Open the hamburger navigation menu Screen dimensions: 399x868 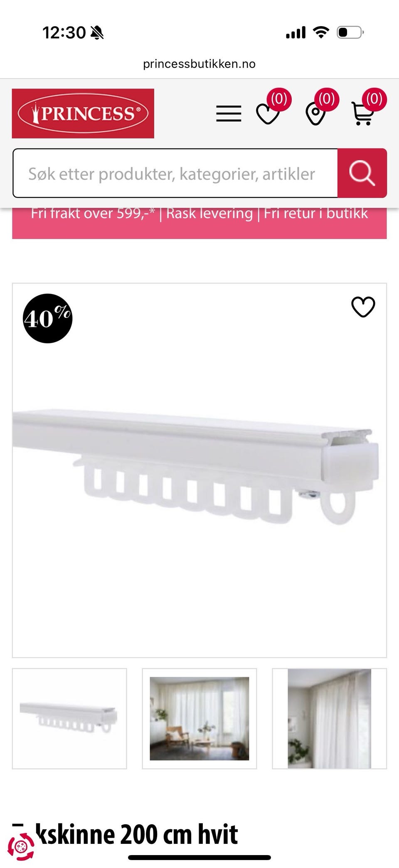pos(229,114)
